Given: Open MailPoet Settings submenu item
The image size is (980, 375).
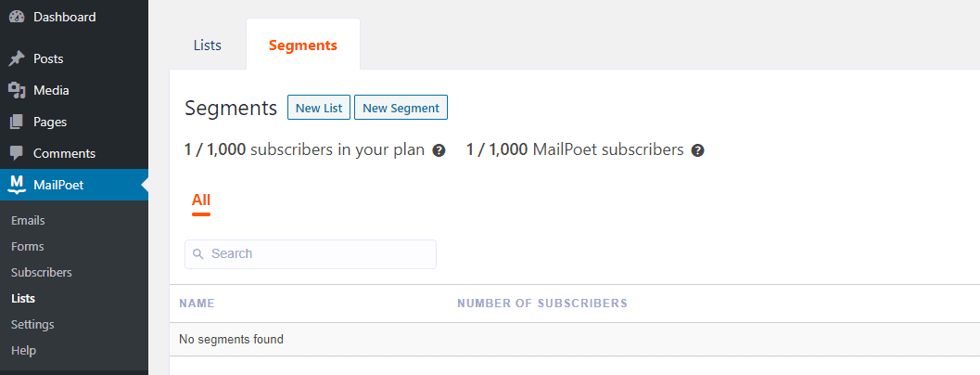Looking at the screenshot, I should [32, 325].
